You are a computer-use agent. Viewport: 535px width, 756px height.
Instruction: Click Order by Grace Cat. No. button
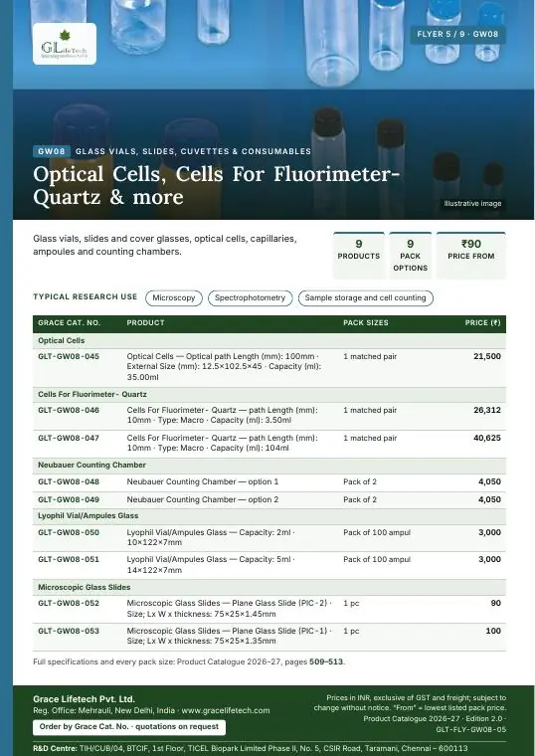click(x=129, y=727)
